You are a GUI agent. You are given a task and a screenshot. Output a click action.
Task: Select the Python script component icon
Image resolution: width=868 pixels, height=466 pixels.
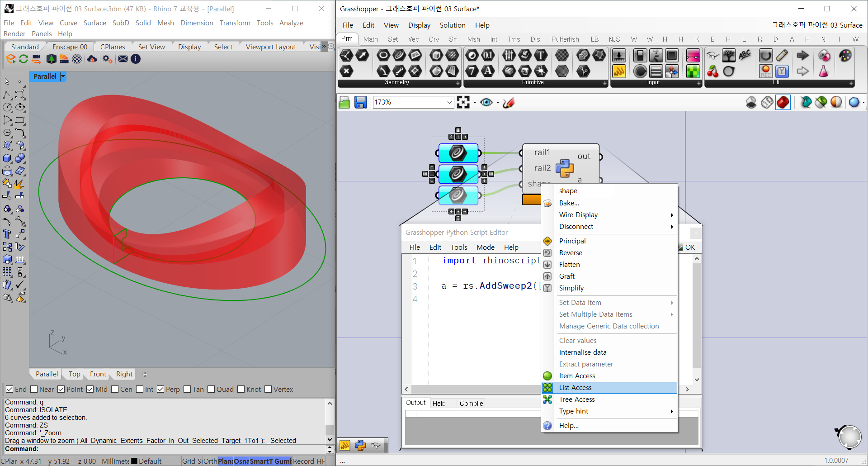(564, 168)
